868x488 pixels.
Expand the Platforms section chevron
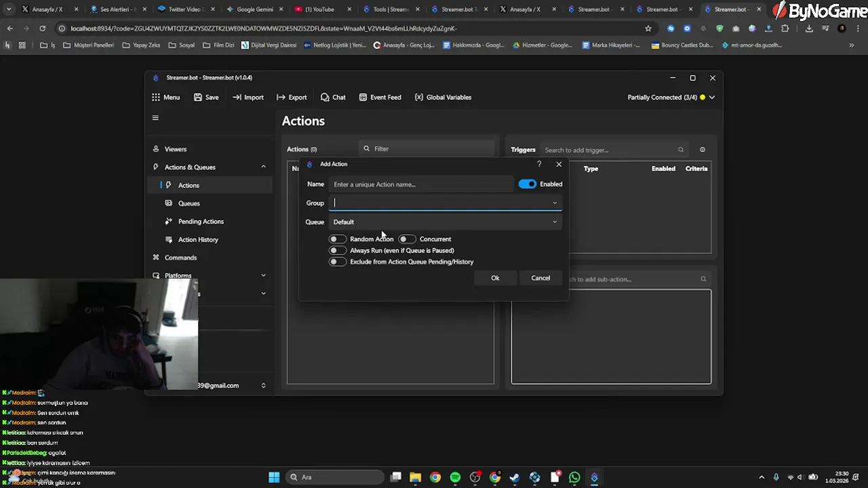(264, 275)
